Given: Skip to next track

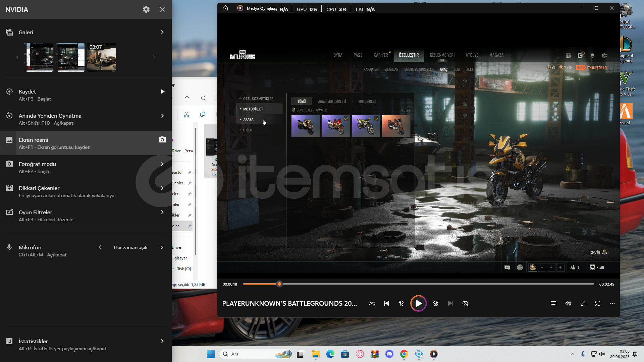Looking at the screenshot, I should [x=450, y=303].
